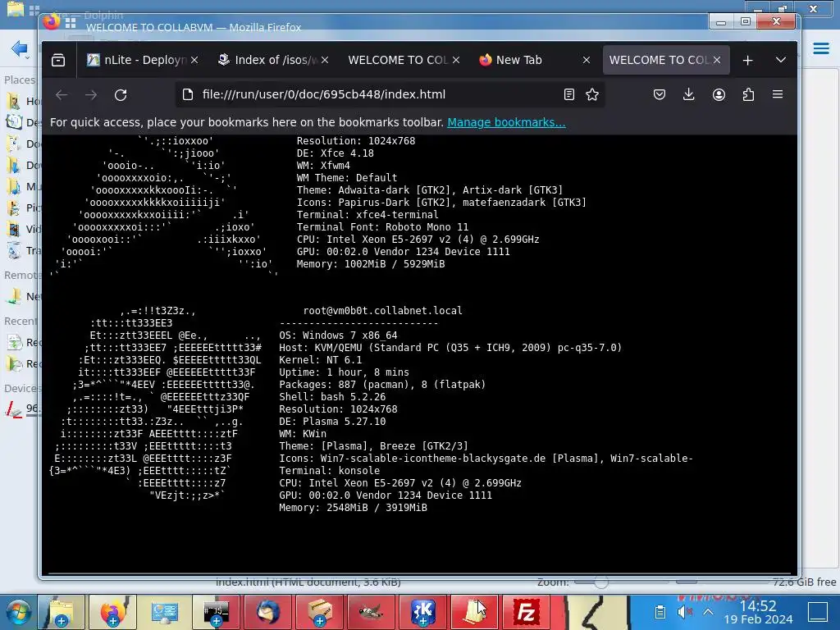Open Thunderbird mail taskbar icon
840x630 pixels.
(268, 612)
